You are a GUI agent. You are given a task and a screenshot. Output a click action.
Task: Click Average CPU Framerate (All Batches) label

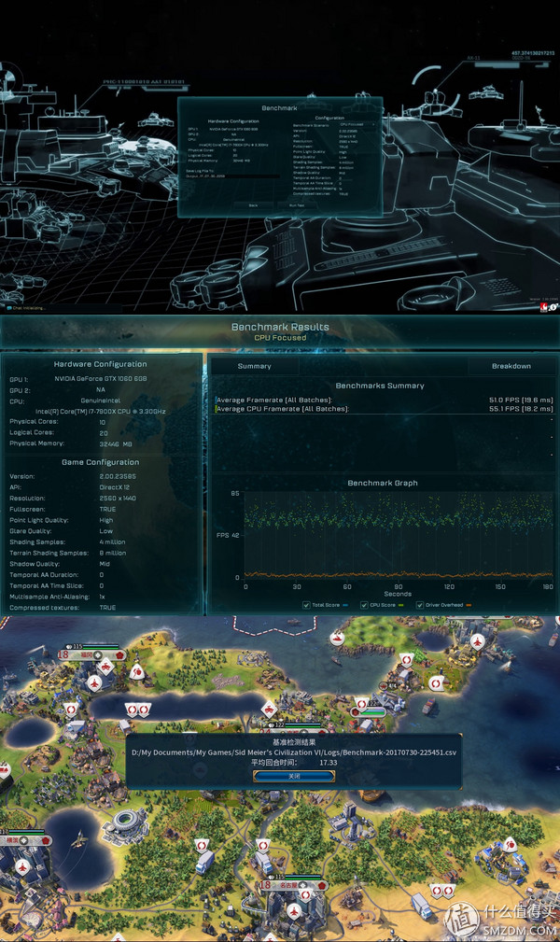point(282,409)
